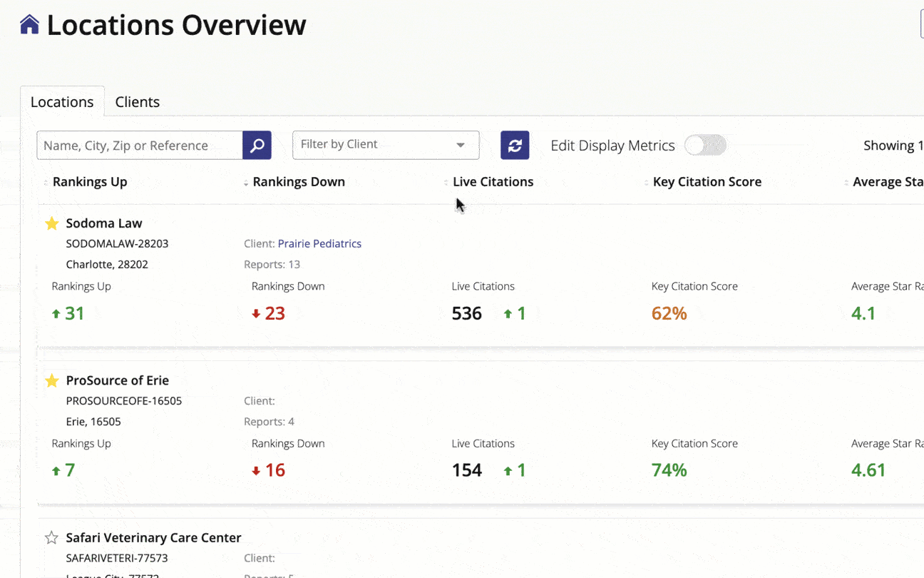
Task: Click the sort arrows beside Live Citations header
Action: (446, 183)
